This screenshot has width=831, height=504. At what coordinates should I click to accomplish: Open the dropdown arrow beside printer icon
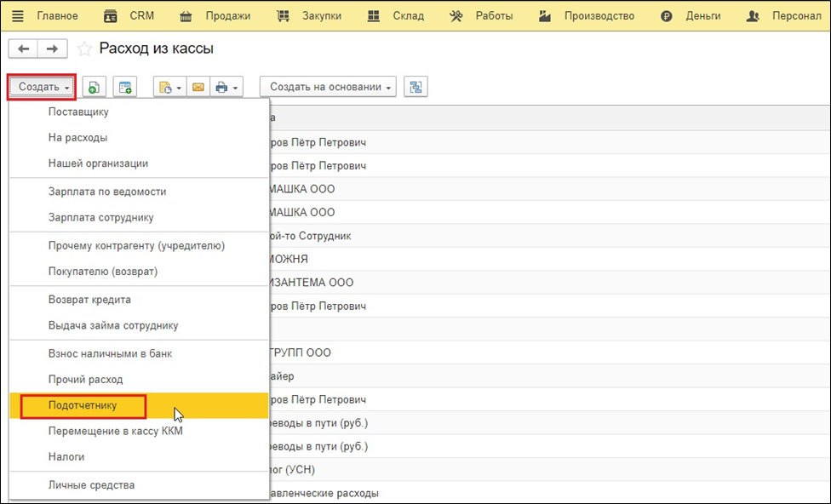point(236,87)
